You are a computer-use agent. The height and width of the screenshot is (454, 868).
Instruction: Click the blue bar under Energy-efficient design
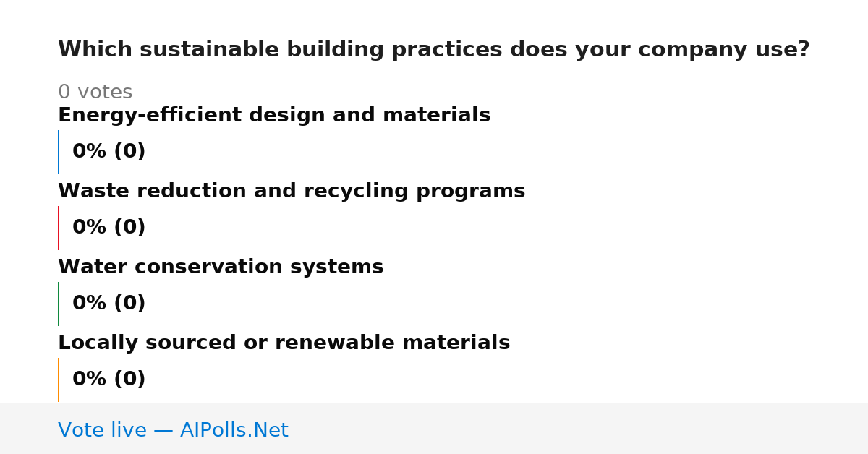58,152
